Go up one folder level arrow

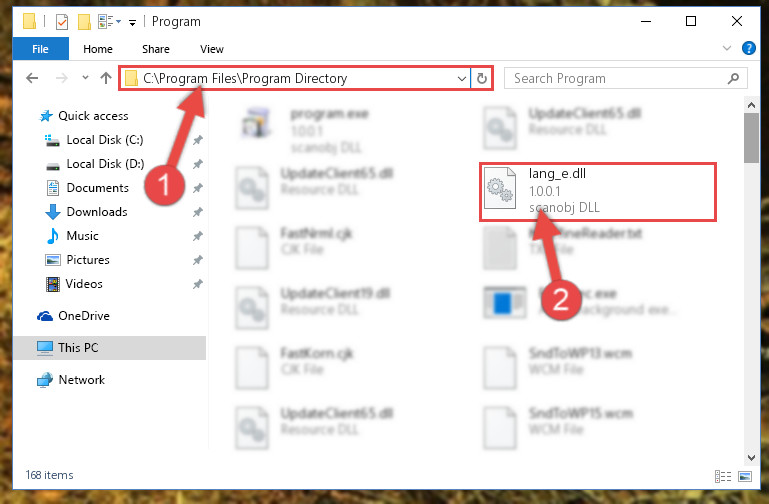pyautogui.click(x=106, y=78)
